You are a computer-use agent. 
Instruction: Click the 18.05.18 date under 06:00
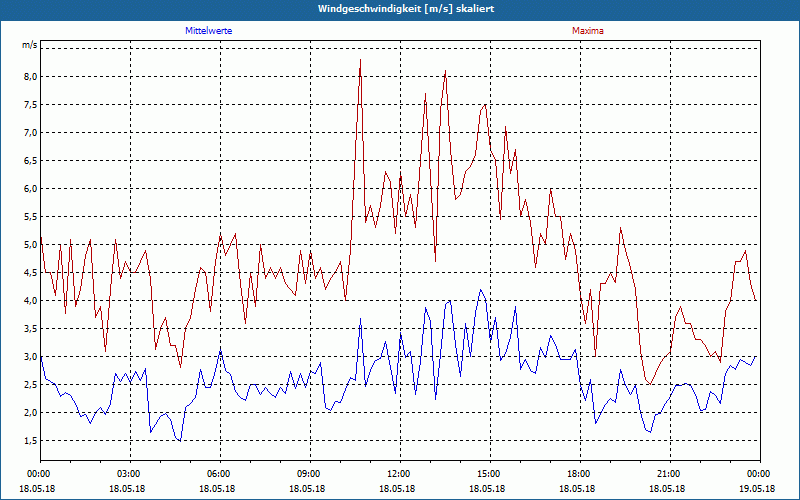[217, 488]
